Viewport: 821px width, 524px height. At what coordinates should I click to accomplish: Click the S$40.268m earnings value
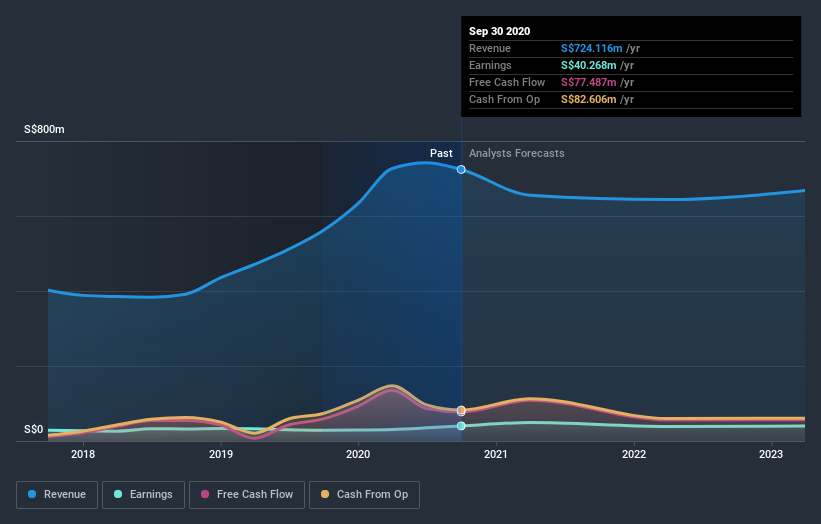589,65
